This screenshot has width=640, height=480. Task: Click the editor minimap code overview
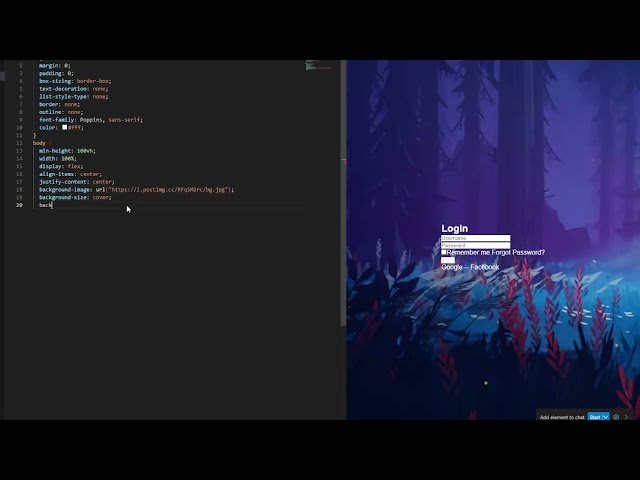318,65
